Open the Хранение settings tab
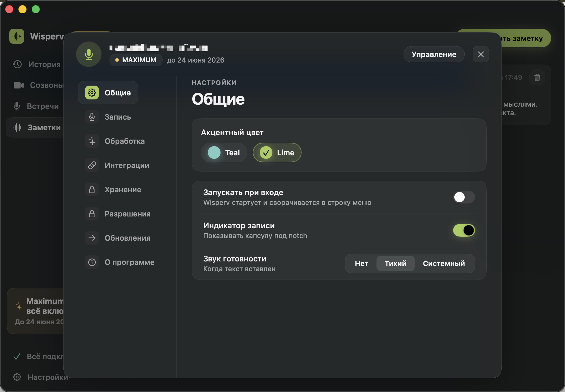 pos(113,189)
